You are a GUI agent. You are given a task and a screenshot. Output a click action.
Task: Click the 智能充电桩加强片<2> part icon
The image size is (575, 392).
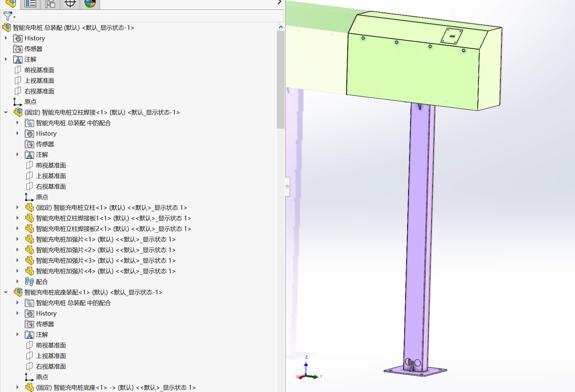point(29,250)
